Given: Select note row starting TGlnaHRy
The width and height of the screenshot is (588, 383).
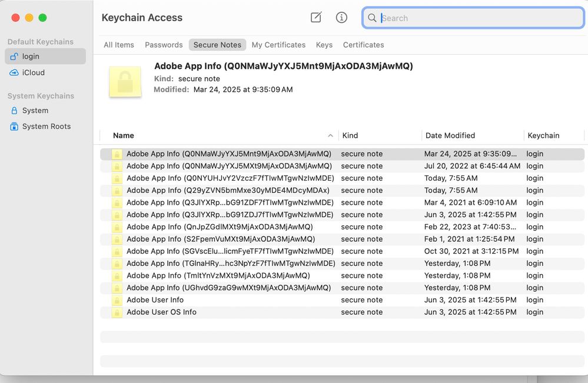Looking at the screenshot, I should 342,264.
